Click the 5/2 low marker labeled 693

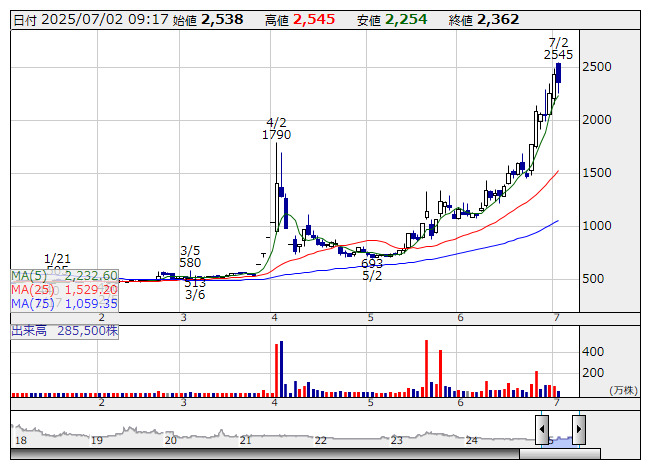373,264
